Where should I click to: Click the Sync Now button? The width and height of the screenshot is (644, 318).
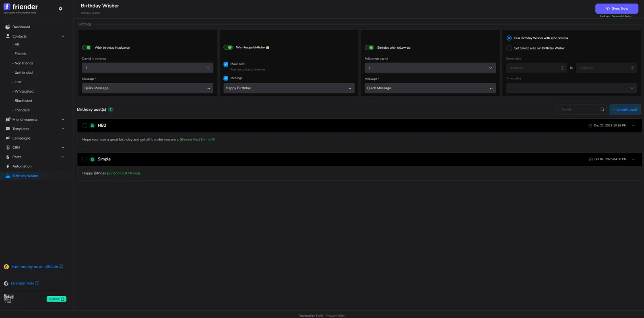point(617,8)
